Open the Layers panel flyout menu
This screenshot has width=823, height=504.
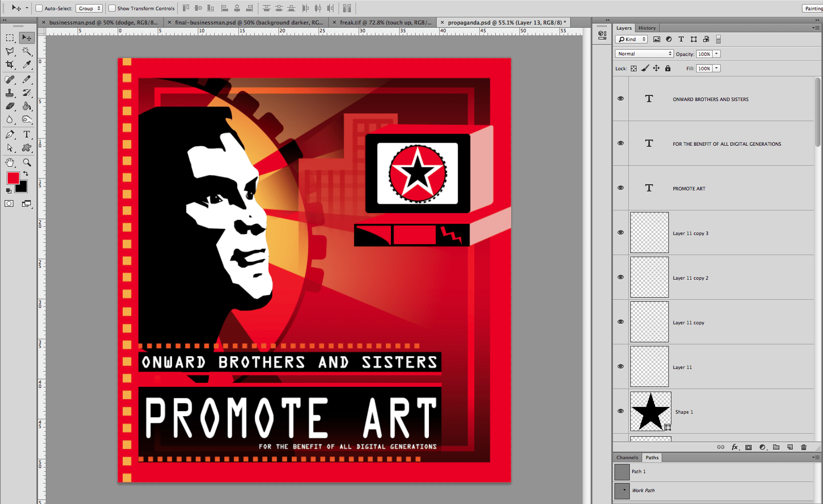[816, 28]
